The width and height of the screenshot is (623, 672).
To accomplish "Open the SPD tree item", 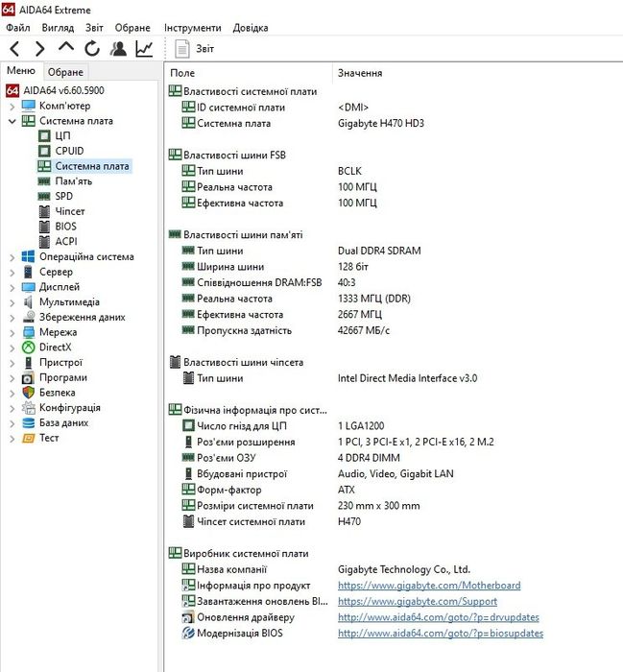I will tap(64, 196).
